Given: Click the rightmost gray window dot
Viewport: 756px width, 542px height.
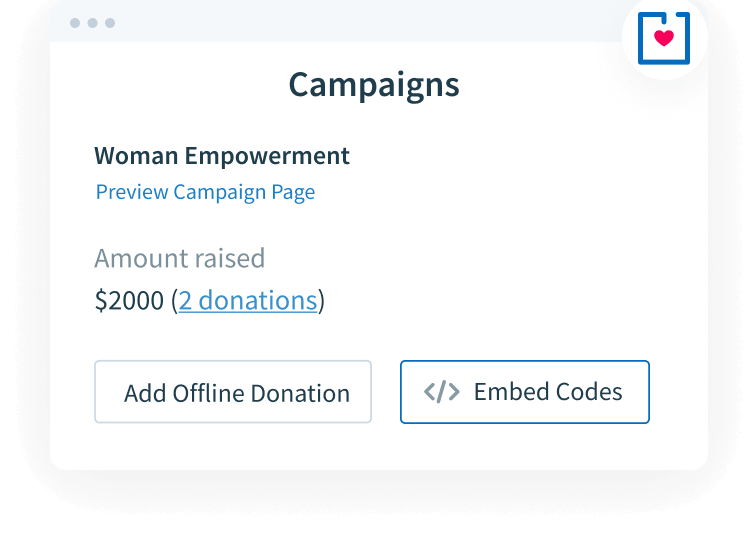Looking at the screenshot, I should [x=110, y=23].
